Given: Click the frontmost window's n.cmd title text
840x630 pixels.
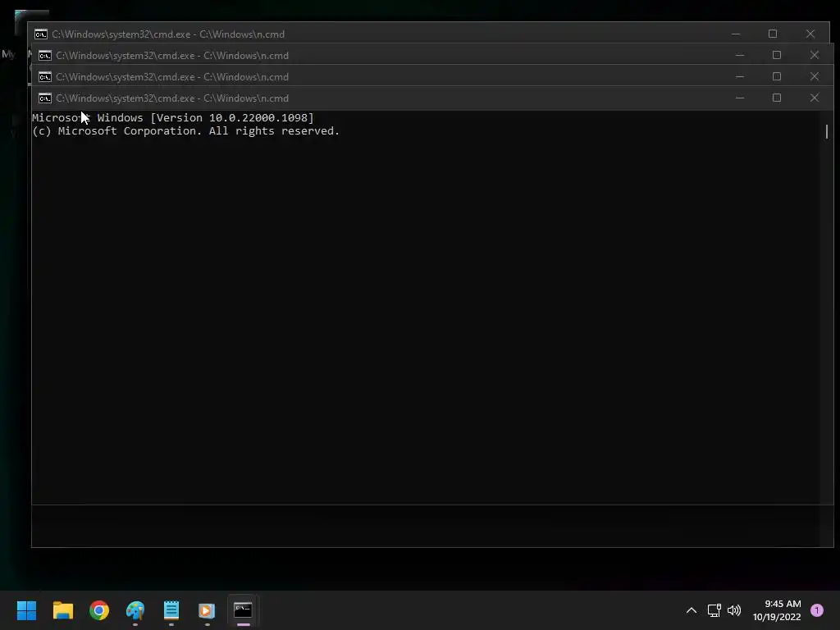Looking at the screenshot, I should pyautogui.click(x=172, y=98).
